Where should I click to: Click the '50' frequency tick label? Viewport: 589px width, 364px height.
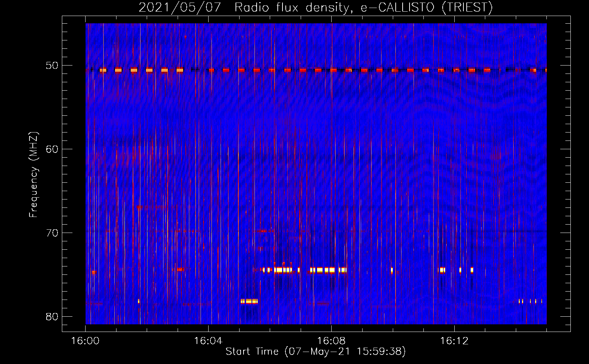52,66
